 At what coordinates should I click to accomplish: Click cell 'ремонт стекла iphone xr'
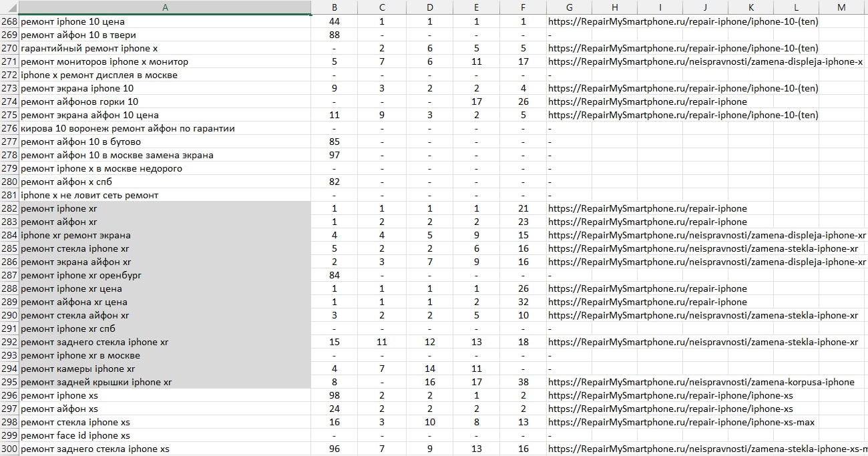click(x=165, y=248)
